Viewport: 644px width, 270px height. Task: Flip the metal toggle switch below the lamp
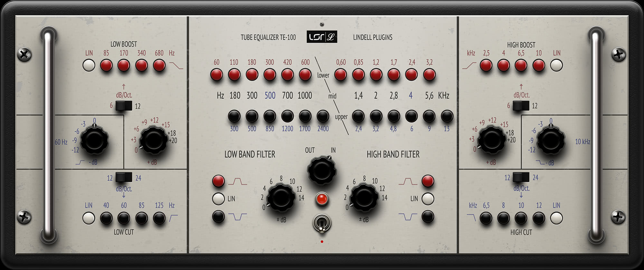[322, 224]
